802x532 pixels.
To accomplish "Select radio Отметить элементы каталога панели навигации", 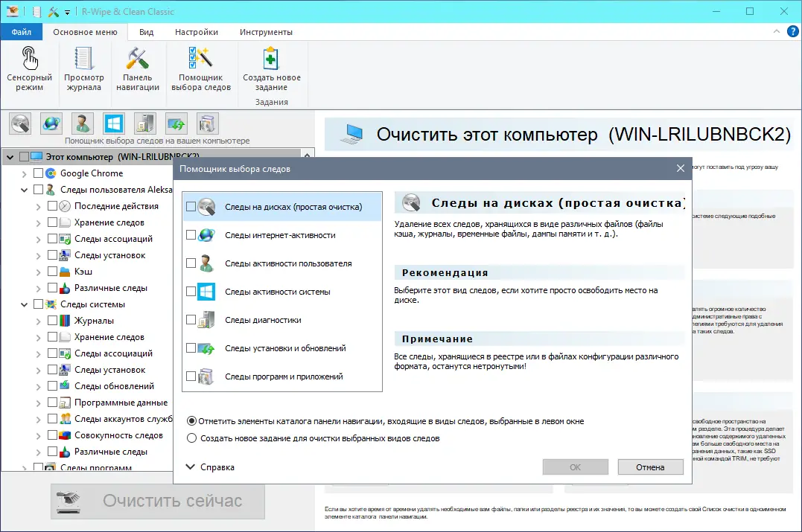I will coord(192,421).
